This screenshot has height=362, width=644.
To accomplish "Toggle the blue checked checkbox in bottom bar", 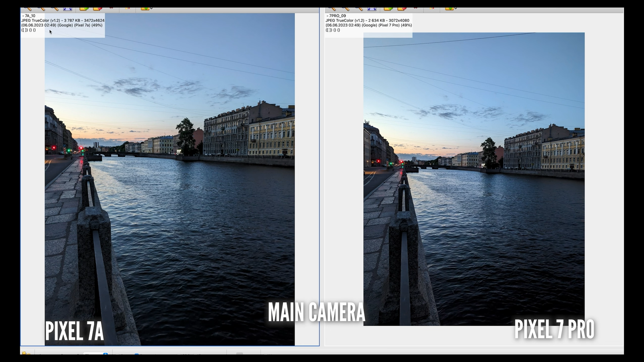I will coord(136,354).
